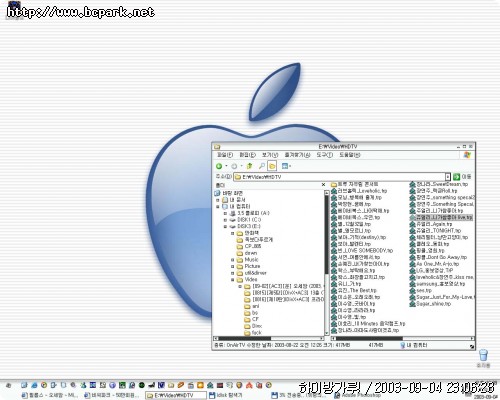This screenshot has height=400, width=500.
Task: Select the DISK1 (C:) drive icon in tree
Action: pos(233,220)
